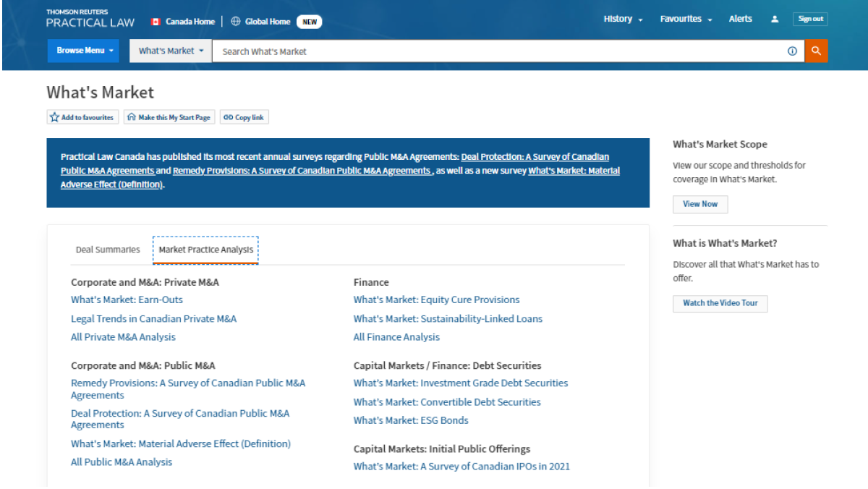Screen dimensions: 868x489
Task: Click into the Search What's Market field
Action: click(499, 51)
